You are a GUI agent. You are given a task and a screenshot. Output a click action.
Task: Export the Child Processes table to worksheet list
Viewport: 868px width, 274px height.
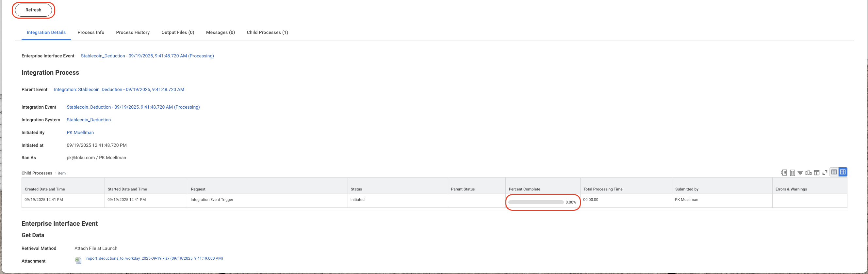point(793,173)
